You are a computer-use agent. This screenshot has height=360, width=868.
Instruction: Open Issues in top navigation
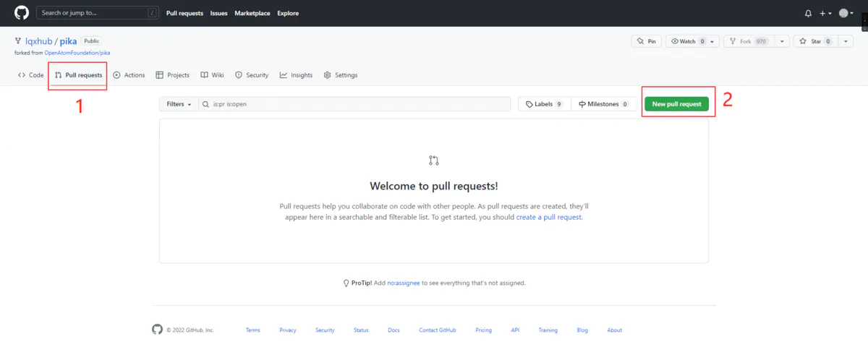[x=218, y=13]
